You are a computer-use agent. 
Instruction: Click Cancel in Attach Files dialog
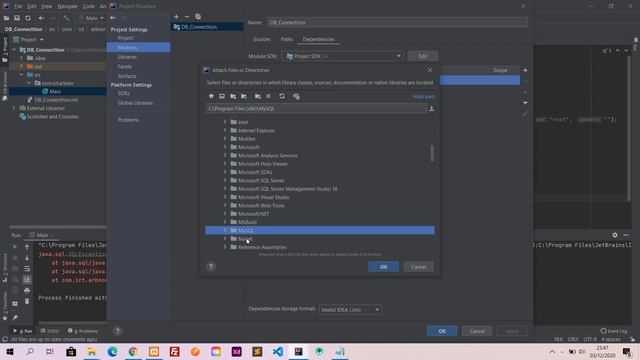(418, 267)
